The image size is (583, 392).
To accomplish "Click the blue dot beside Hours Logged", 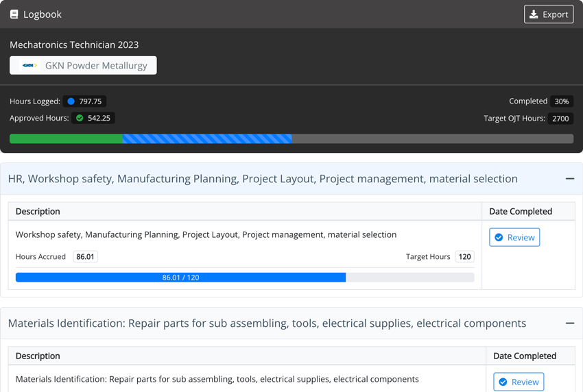I will 71,101.
